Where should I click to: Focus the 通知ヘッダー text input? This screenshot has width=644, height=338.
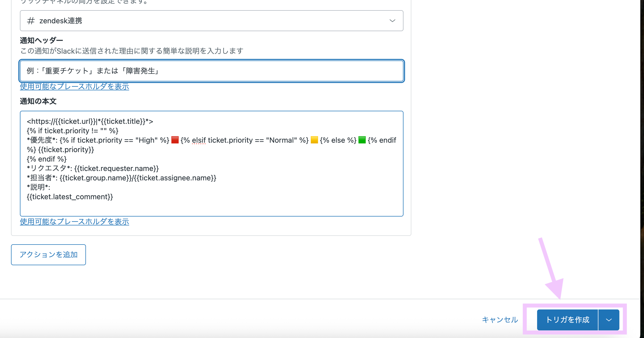[x=211, y=71]
